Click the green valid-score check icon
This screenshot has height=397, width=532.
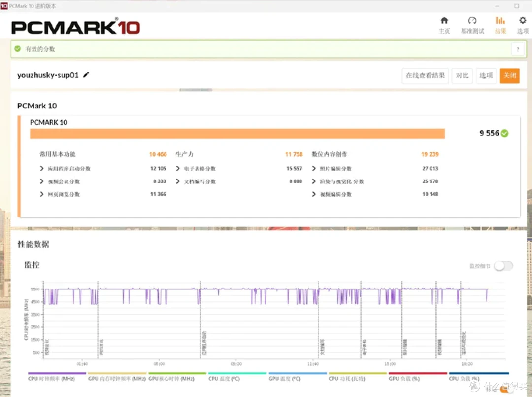click(18, 49)
